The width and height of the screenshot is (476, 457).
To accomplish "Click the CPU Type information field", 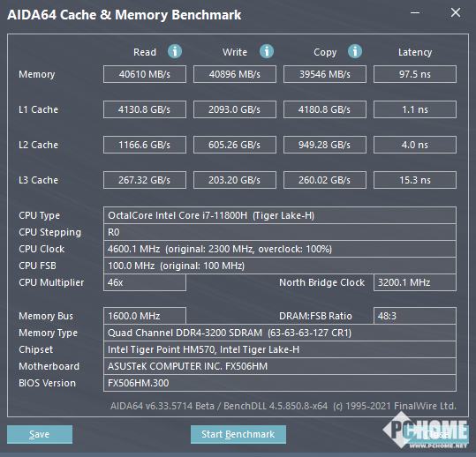I will 280,215.
